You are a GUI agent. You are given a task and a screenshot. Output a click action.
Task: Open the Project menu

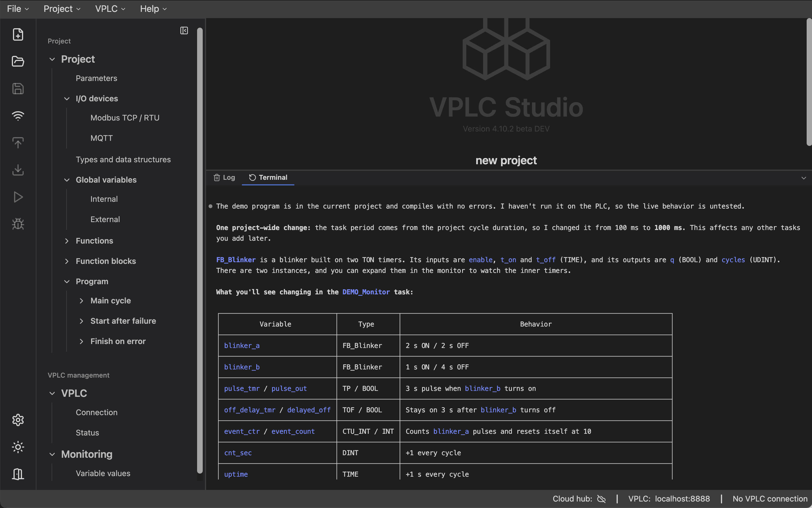tap(62, 9)
